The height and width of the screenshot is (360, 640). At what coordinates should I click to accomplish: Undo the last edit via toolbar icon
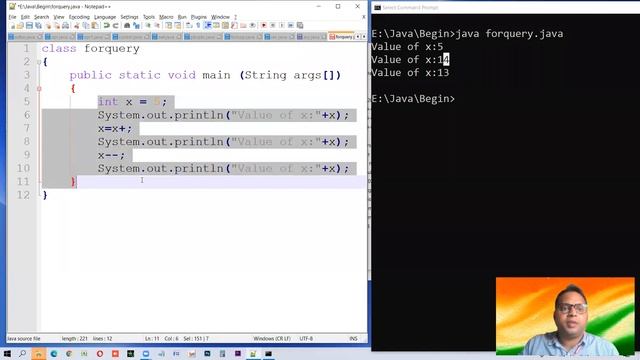107,25
